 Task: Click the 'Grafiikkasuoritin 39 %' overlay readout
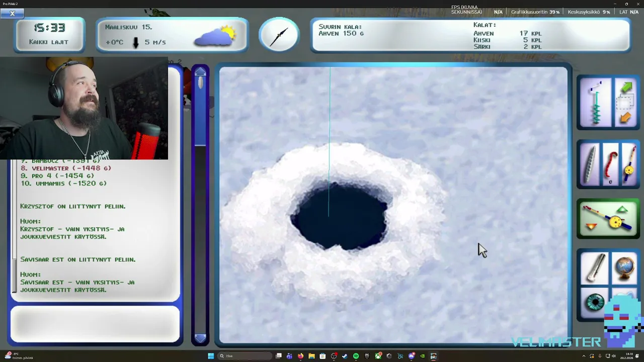535,12
